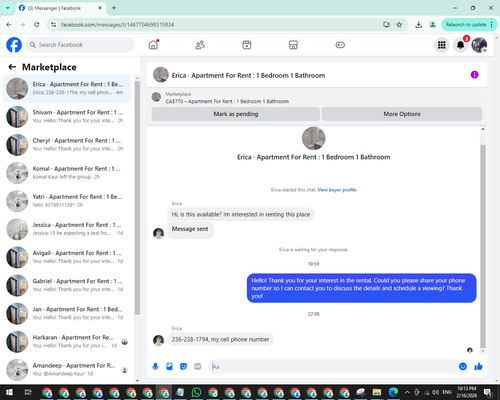The image size is (500, 400).
Task: Open the Facebook logo home link
Action: (14, 45)
